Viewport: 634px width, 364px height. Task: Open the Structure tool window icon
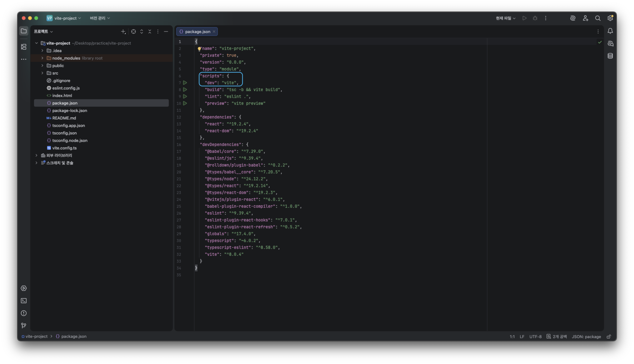(24, 47)
